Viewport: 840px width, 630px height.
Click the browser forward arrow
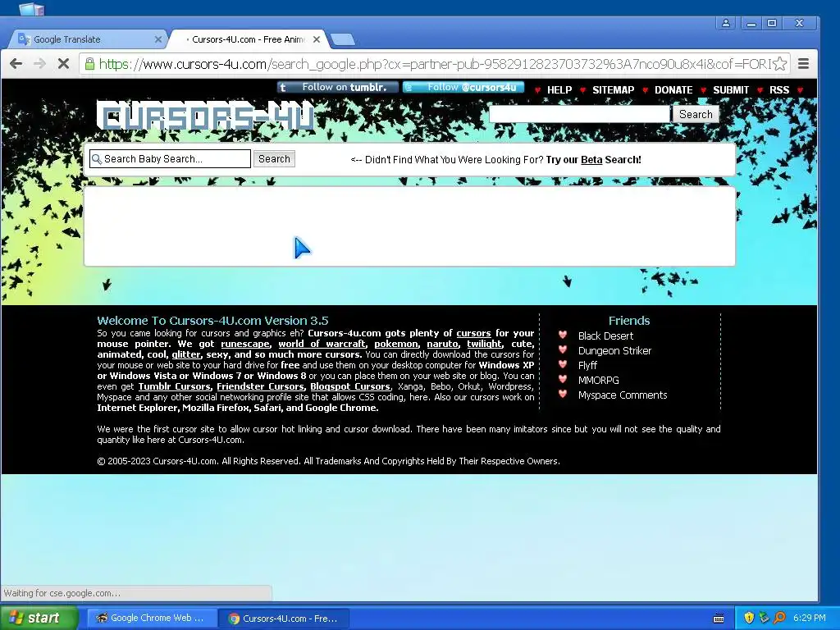pos(39,64)
